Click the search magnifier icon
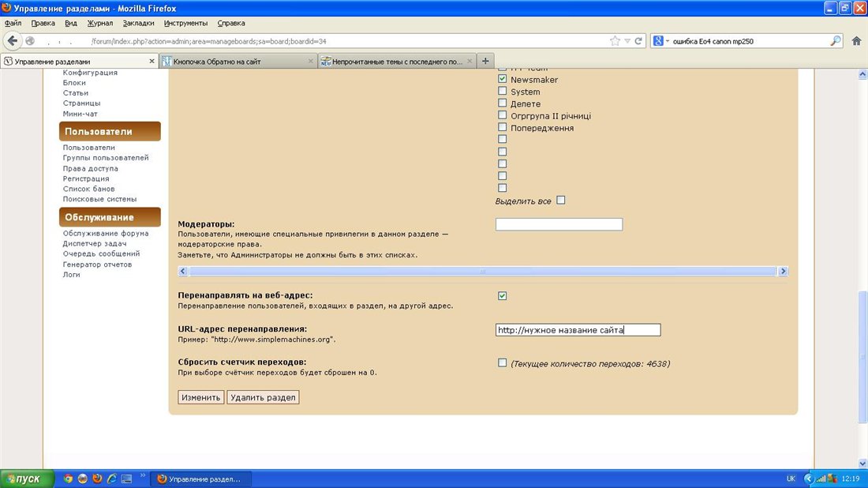This screenshot has height=488, width=868. [x=836, y=41]
